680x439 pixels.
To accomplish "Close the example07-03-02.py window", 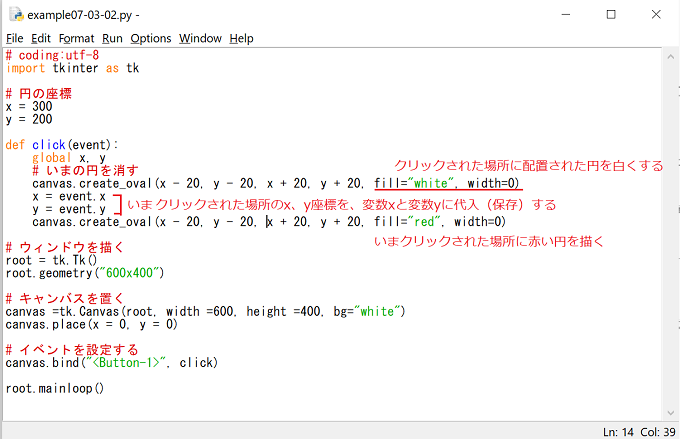I will pos(656,15).
